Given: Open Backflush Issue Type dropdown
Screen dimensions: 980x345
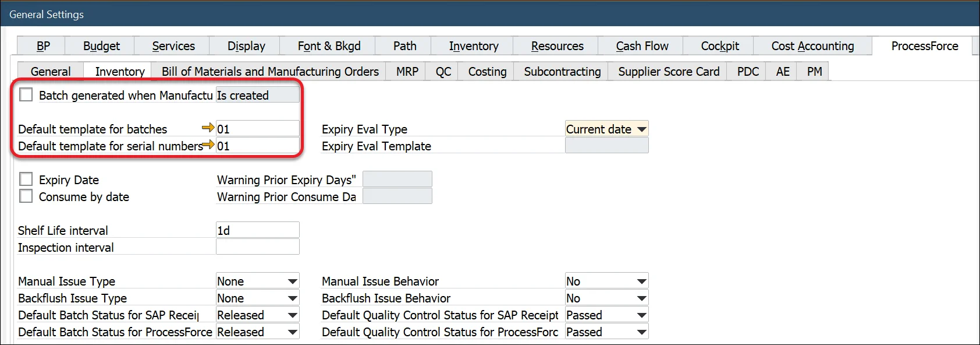Looking at the screenshot, I should (x=257, y=298).
